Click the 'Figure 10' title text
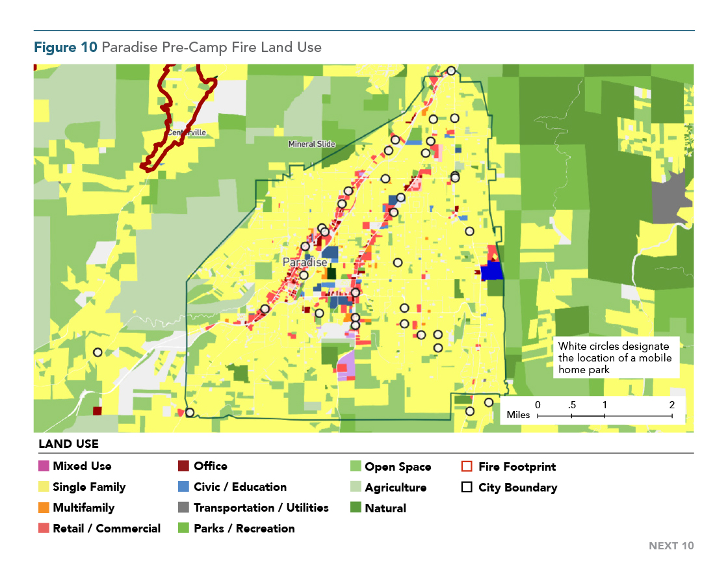Screen dimensions: 728x563 click(66, 47)
